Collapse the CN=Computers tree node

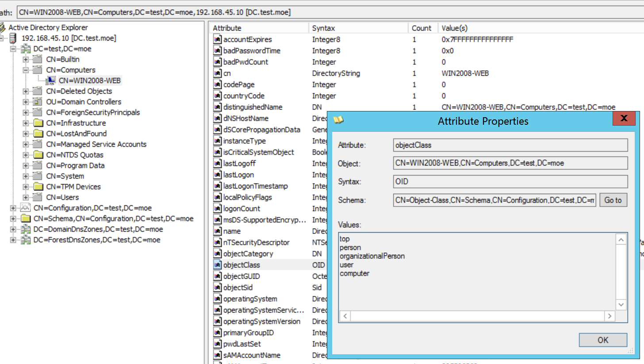click(26, 70)
